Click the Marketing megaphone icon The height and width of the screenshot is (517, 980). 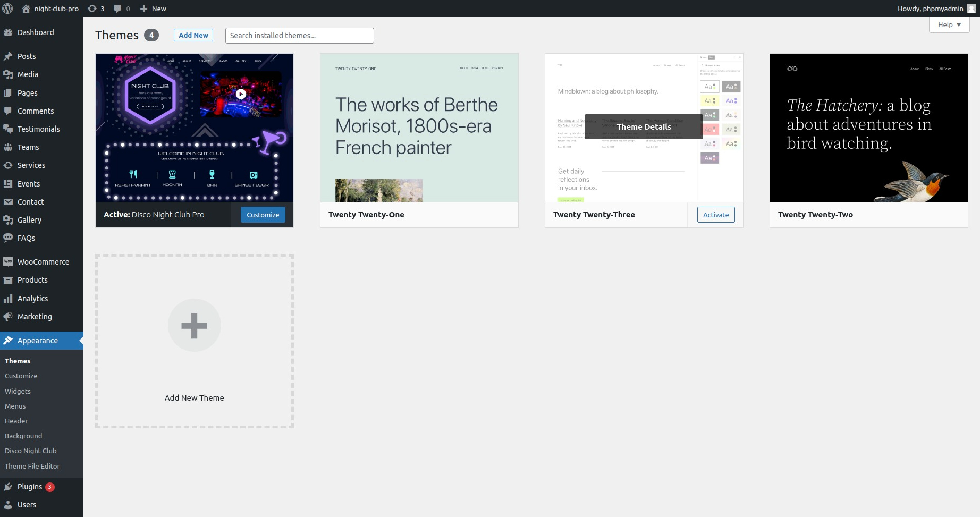click(8, 317)
